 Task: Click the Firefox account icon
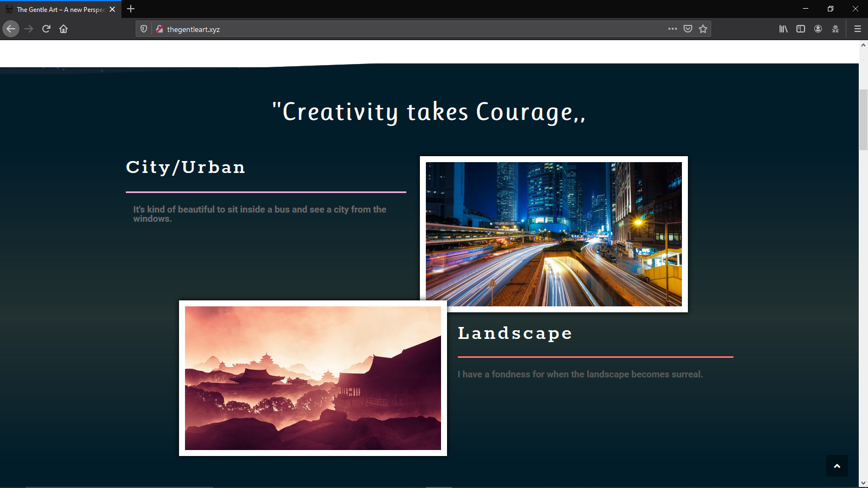pyautogui.click(x=818, y=29)
